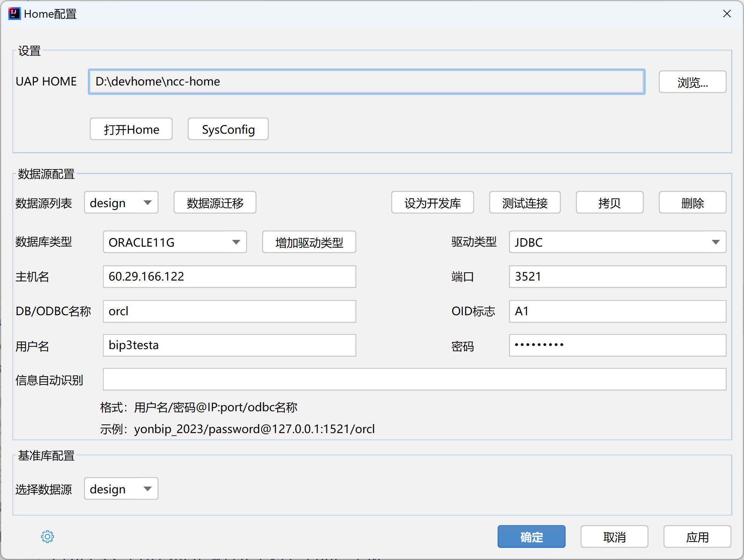Cancel the dialog with 取消
Image resolution: width=744 pixels, height=560 pixels.
click(x=614, y=536)
